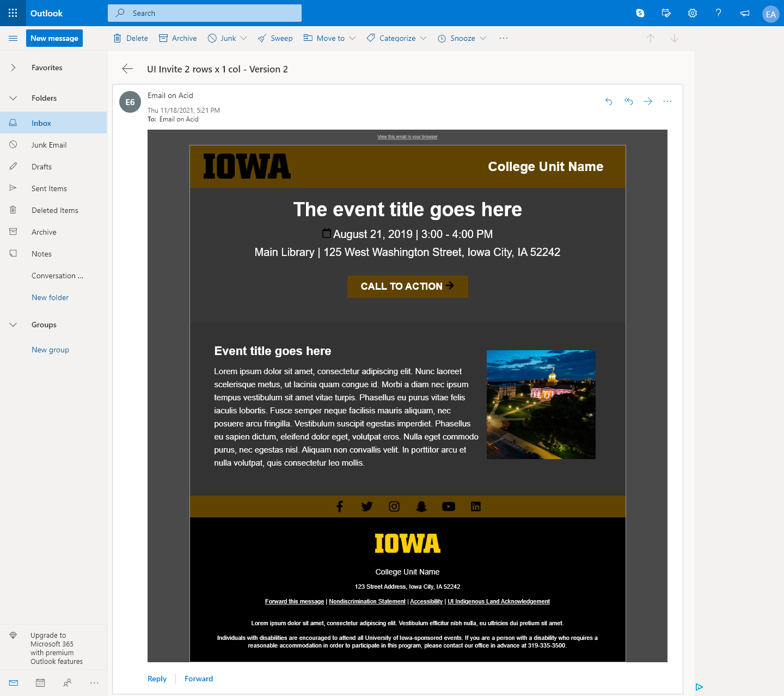Select the Junk Email folder
784x696 pixels.
tap(49, 145)
